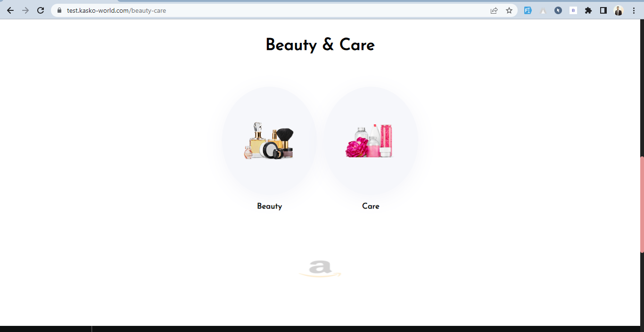Bookmark this page with the star icon
Screen dimensions: 644x332
[x=509, y=10]
